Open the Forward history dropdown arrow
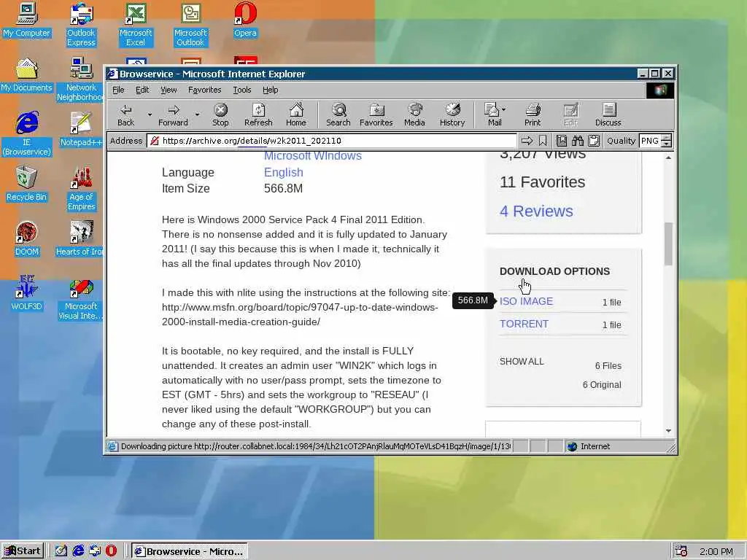 coord(197,114)
